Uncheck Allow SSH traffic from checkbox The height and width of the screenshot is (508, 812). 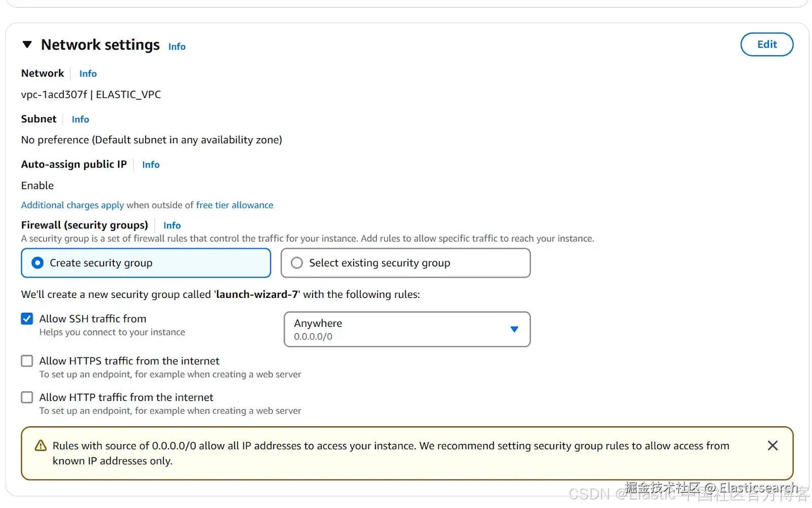[27, 319]
